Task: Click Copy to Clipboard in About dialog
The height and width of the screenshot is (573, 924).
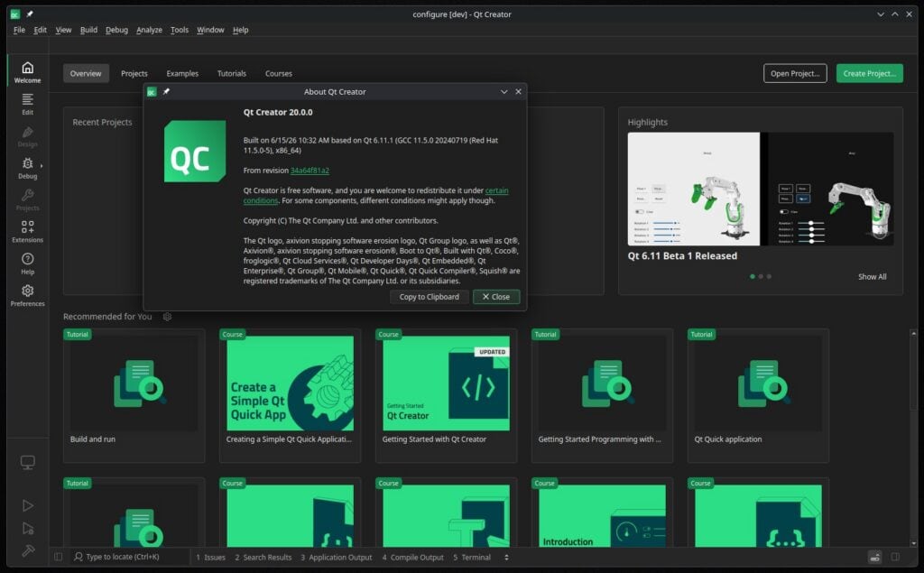Action: click(429, 297)
